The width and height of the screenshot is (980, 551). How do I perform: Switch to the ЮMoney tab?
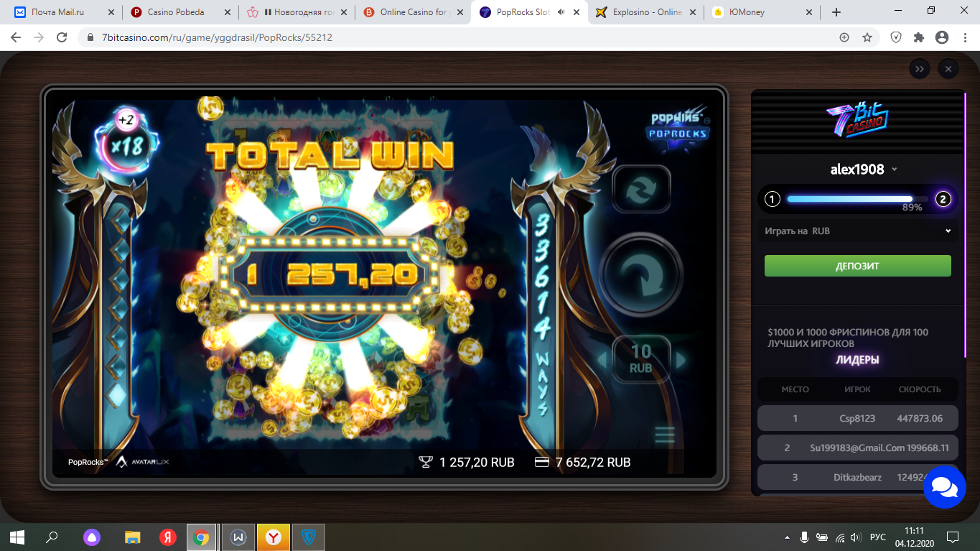click(762, 12)
